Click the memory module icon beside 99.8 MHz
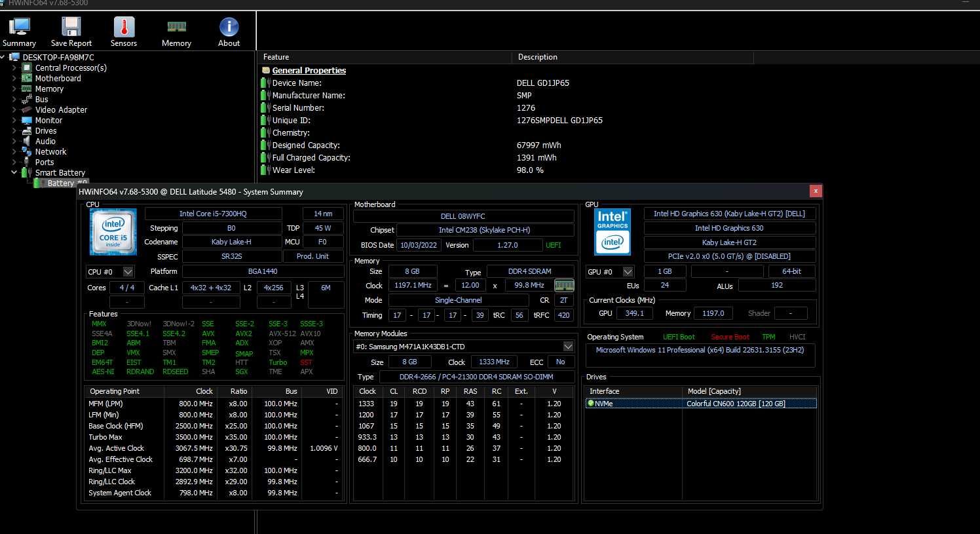 [564, 285]
